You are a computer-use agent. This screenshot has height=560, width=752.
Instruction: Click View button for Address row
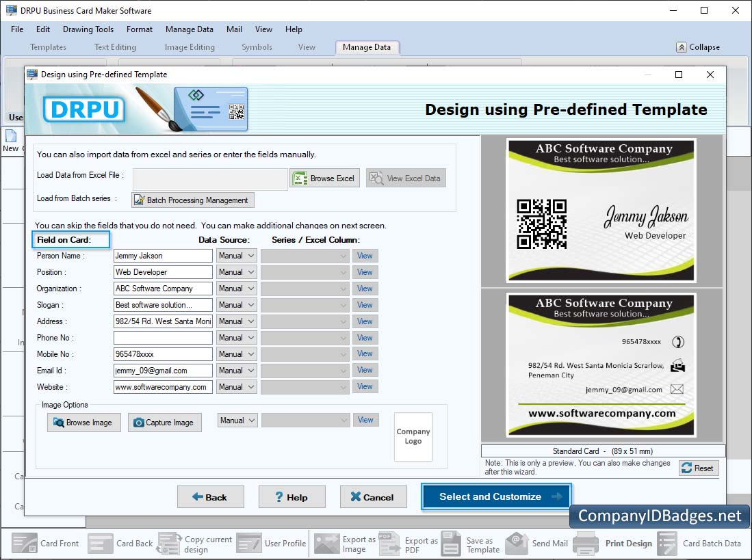[x=365, y=321]
